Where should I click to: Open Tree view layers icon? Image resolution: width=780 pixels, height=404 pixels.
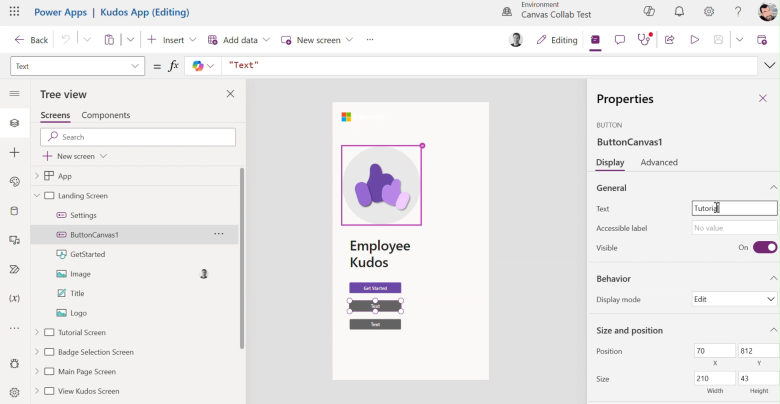(14, 123)
